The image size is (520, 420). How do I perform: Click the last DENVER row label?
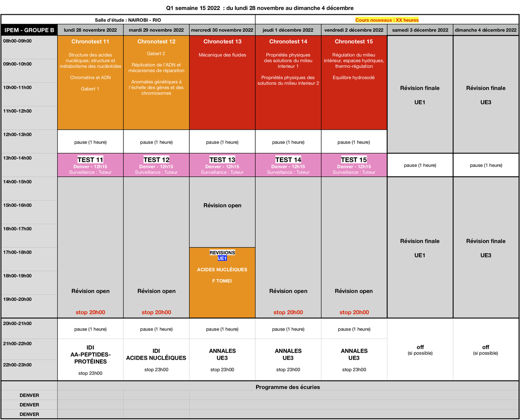(29, 414)
